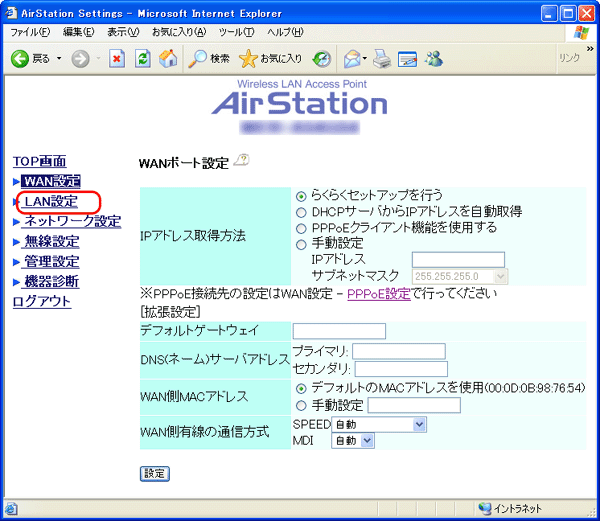Expand the 管理設定 arrow in sidebar

point(16,262)
